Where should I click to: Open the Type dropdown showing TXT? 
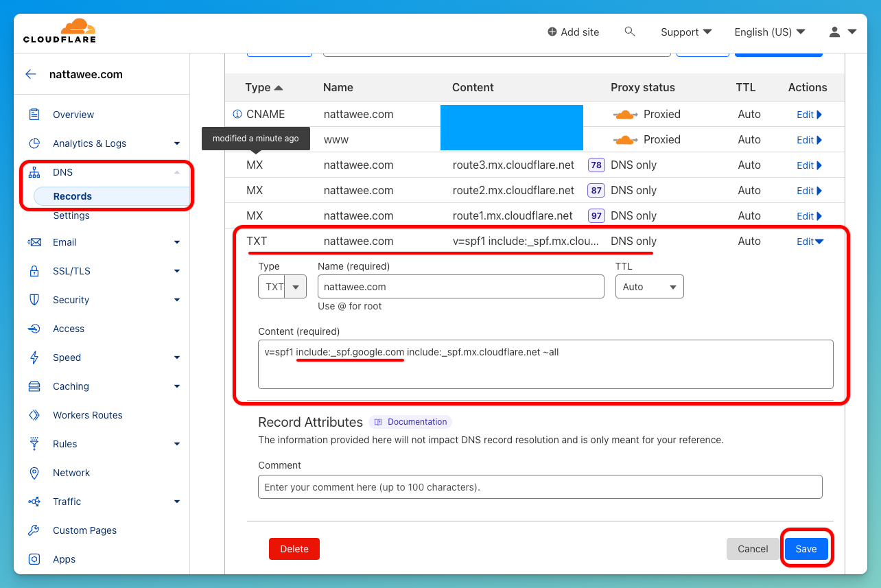point(282,286)
